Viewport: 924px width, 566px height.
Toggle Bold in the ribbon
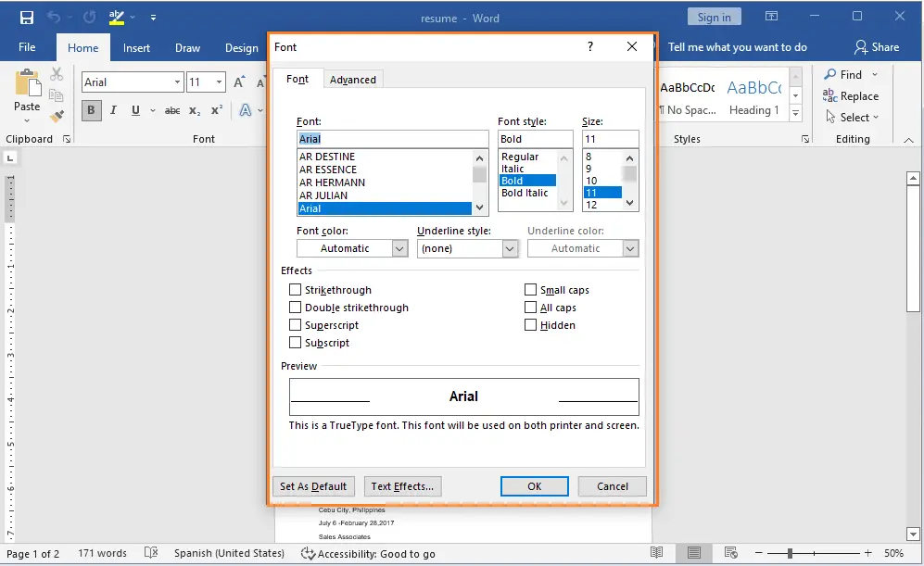[x=92, y=110]
